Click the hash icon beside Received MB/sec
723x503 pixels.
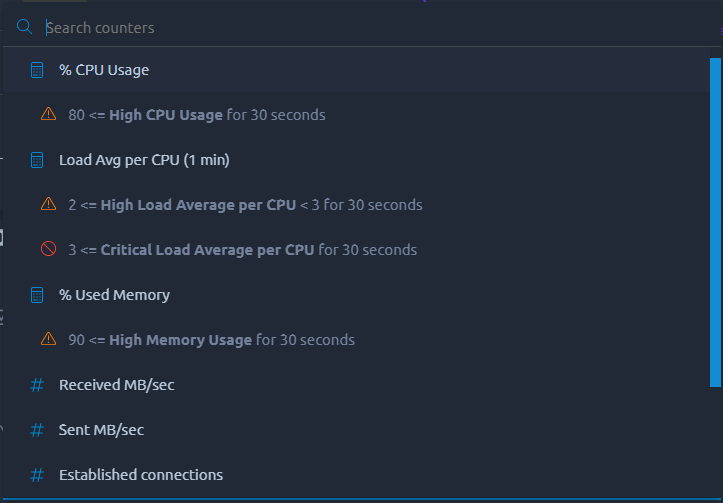point(37,385)
